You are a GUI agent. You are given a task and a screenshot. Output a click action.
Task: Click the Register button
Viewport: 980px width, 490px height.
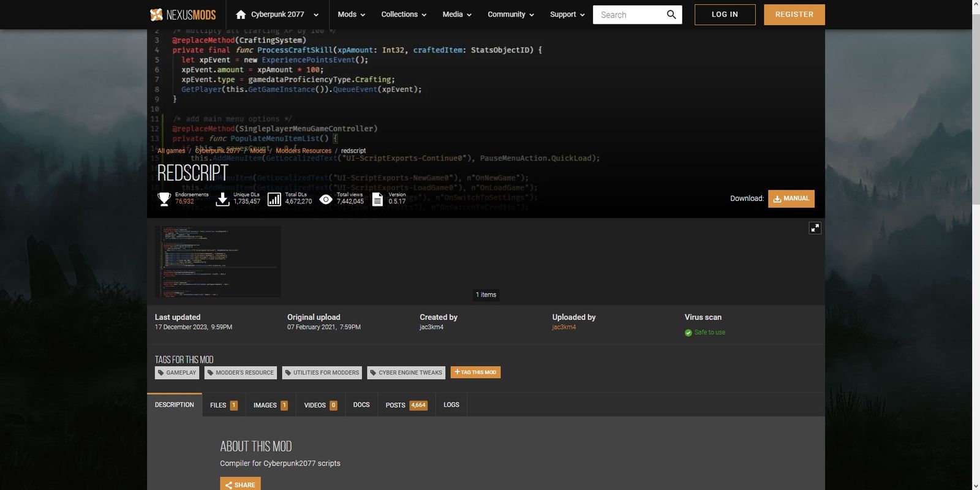click(x=794, y=15)
